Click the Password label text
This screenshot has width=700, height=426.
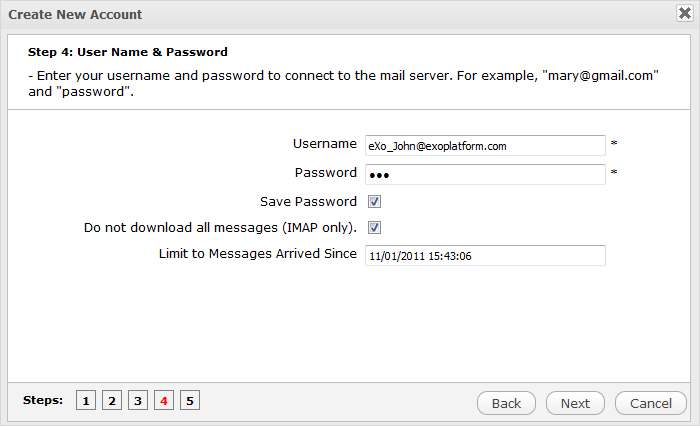[325, 172]
